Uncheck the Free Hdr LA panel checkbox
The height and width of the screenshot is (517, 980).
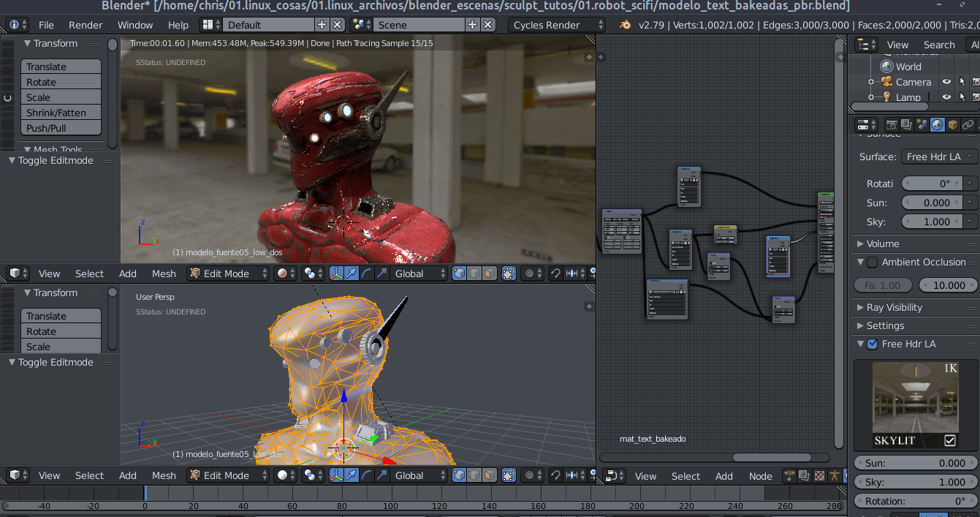click(x=872, y=344)
